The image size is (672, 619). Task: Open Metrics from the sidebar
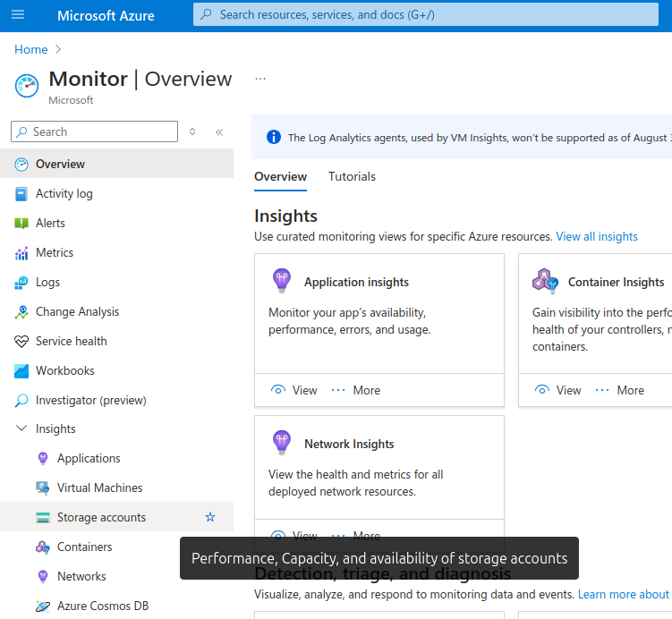116,253
